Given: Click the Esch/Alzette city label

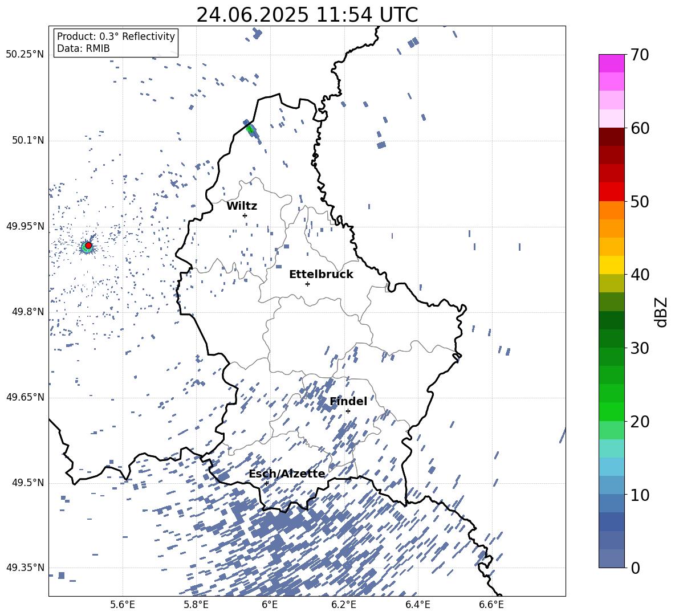Looking at the screenshot, I should (287, 474).
